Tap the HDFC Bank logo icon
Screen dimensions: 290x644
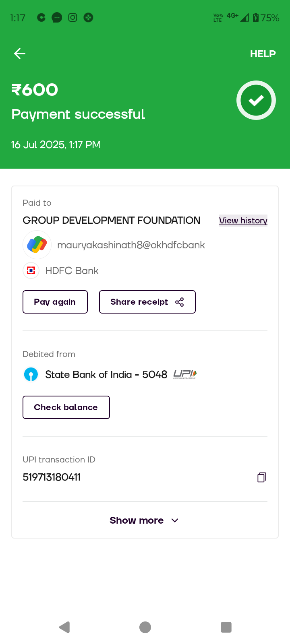point(31,270)
